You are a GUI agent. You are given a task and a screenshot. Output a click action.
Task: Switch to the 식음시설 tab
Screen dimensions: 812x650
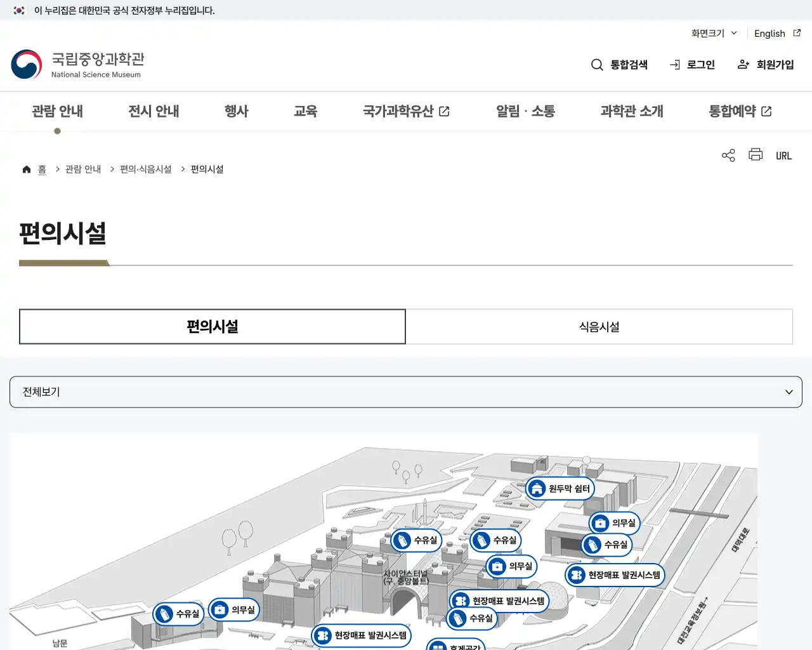point(599,326)
